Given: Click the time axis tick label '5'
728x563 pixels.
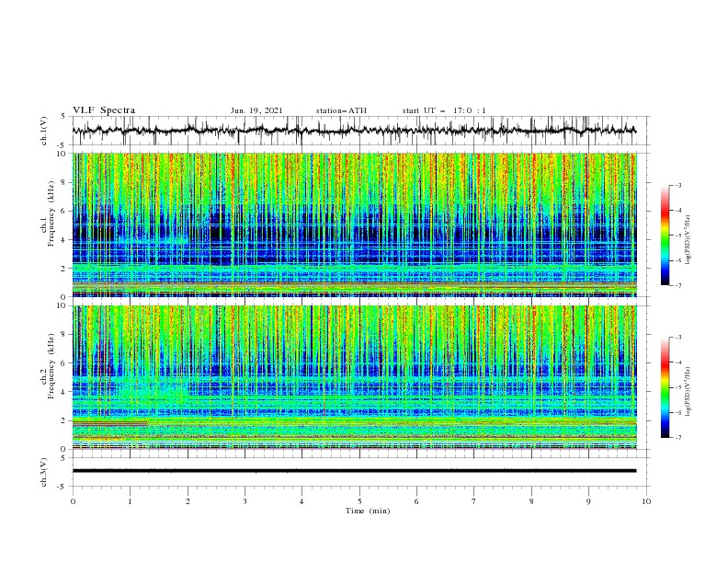Looking at the screenshot, I should (x=359, y=501).
